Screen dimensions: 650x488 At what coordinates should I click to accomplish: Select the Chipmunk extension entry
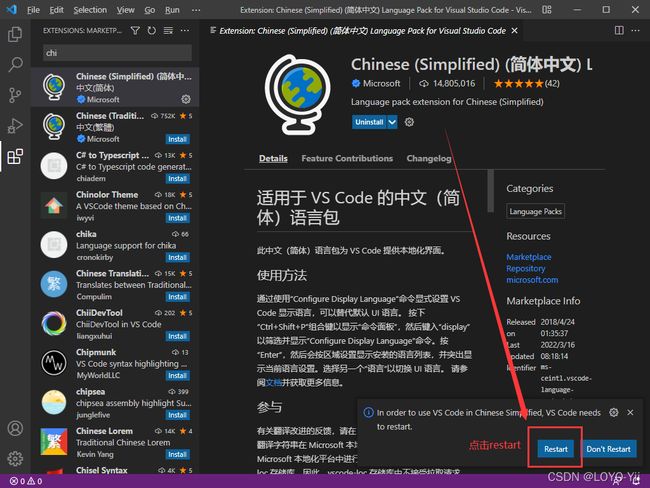(x=115, y=363)
